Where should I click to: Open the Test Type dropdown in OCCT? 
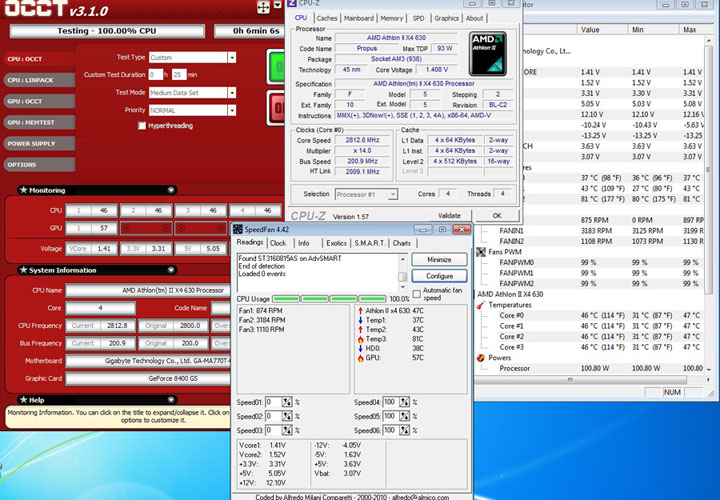[x=232, y=57]
